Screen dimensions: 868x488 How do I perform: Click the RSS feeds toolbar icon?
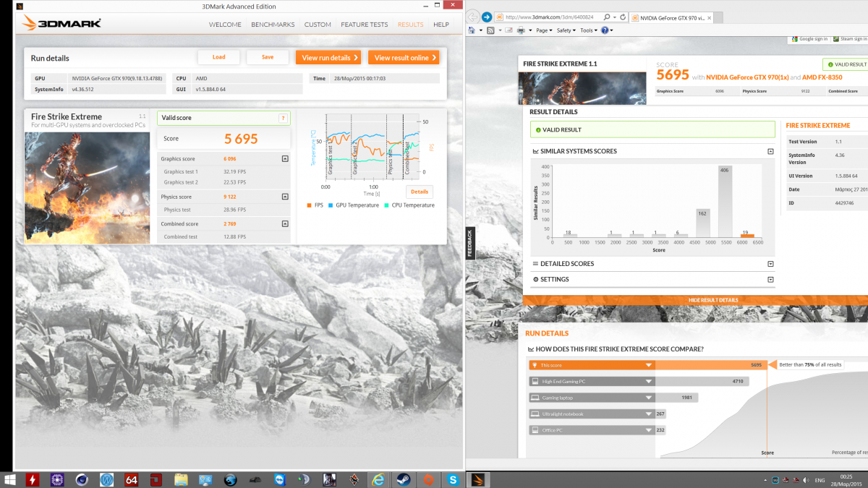coord(491,30)
